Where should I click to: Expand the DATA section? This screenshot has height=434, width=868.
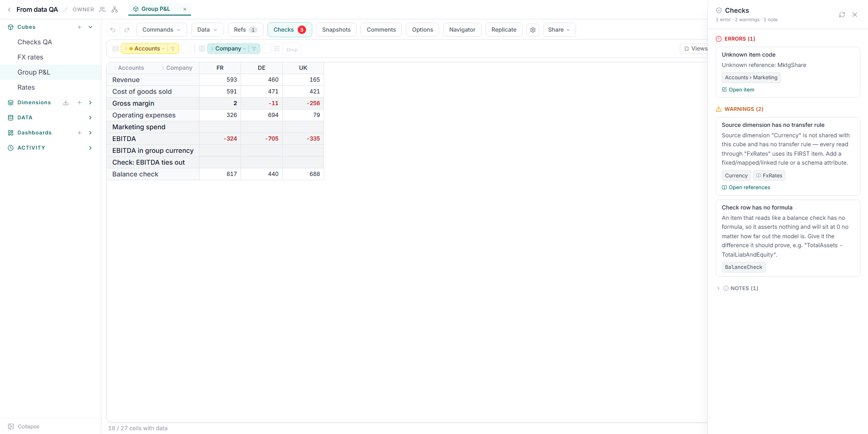(91, 117)
